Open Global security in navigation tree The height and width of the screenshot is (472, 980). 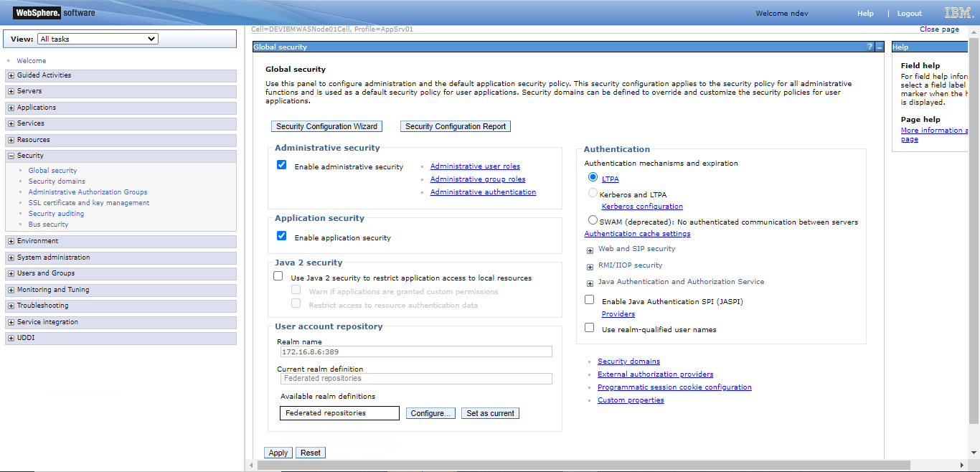(x=52, y=171)
